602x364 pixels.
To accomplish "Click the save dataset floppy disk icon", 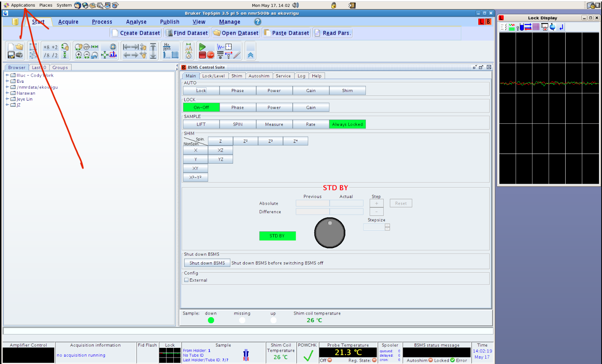I will point(11,55).
